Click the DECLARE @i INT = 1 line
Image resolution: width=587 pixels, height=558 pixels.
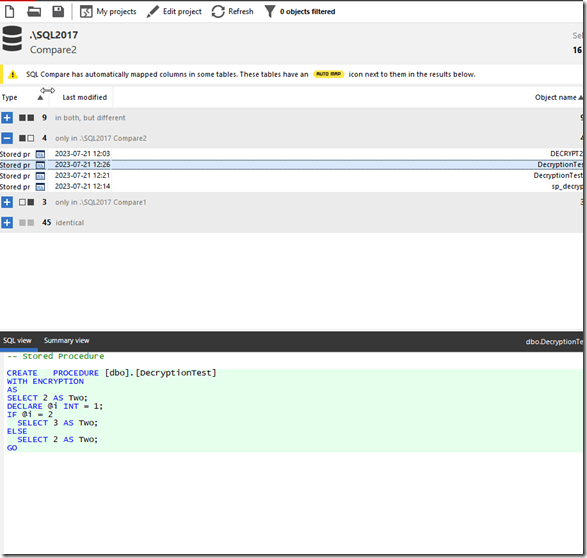pos(55,406)
